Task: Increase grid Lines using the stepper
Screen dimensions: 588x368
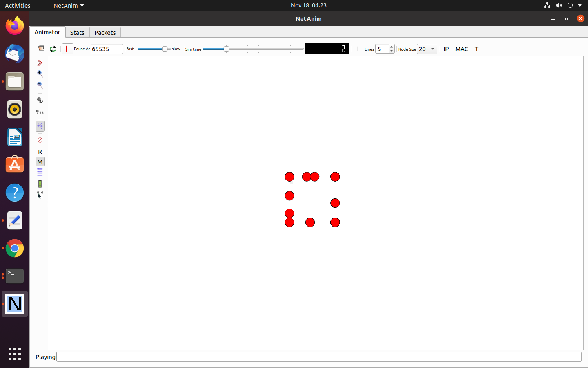Action: click(x=392, y=46)
